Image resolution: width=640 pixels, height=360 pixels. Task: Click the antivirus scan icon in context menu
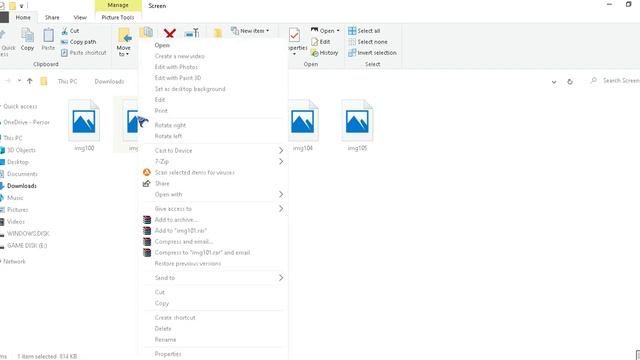pos(147,173)
